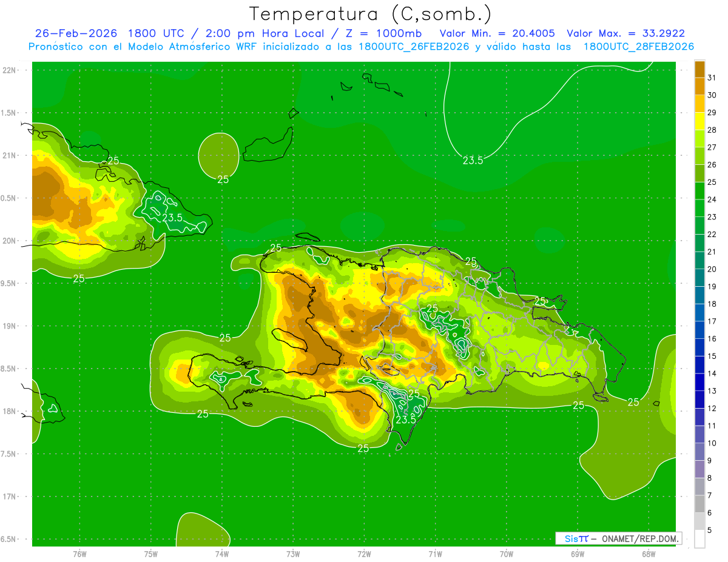Click legend value "20" on the color bar

712,269
